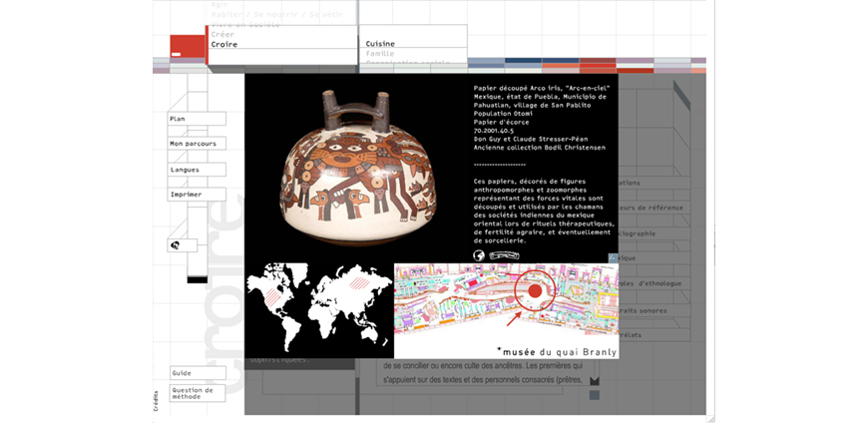Image resolution: width=868 pixels, height=423 pixels.
Task: Select the Créer theme
Action: (222, 34)
